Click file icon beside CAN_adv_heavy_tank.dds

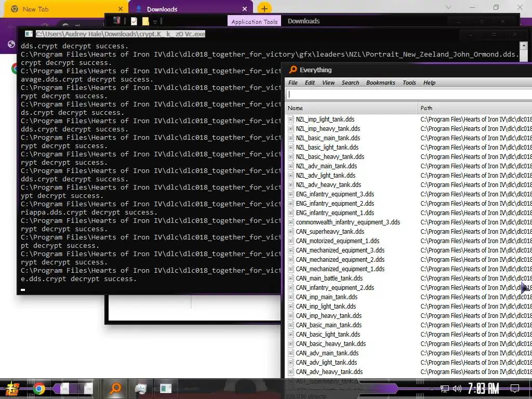(x=291, y=372)
